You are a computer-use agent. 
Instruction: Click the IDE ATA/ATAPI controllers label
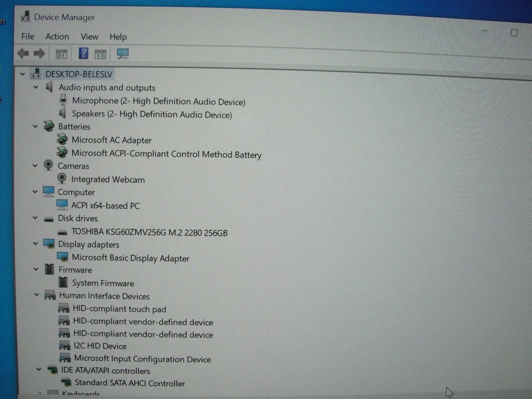pos(105,370)
